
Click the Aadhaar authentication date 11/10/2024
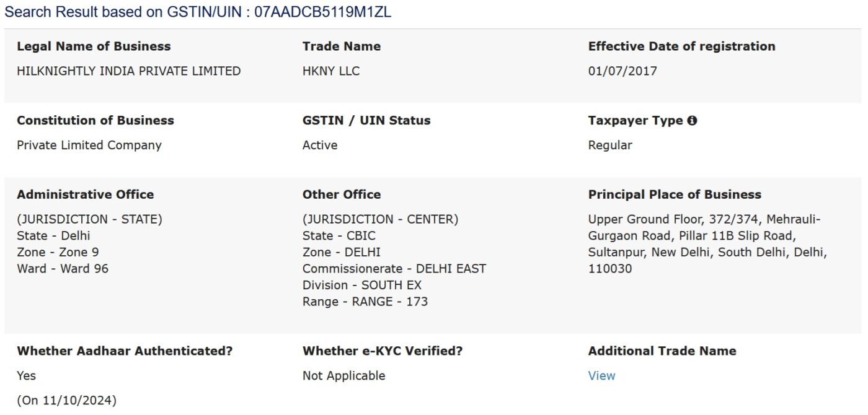(66, 400)
